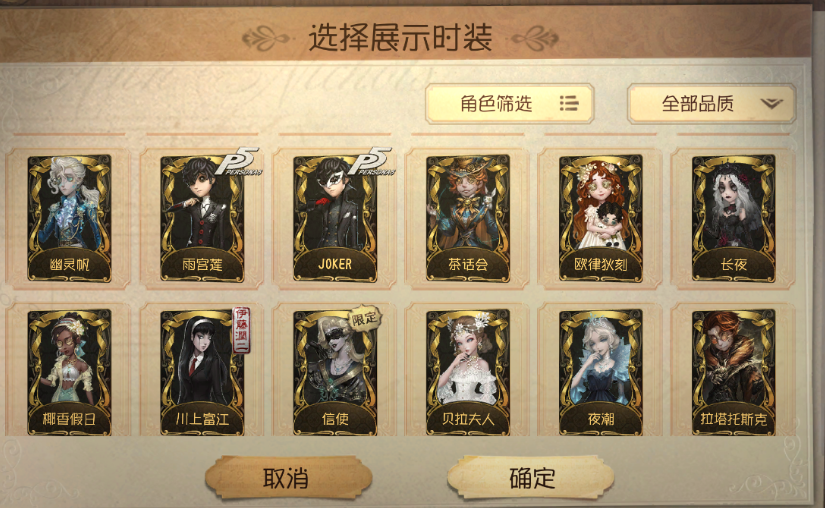Choose the 雨宫莲 costume card
The image size is (825, 508).
(202, 218)
